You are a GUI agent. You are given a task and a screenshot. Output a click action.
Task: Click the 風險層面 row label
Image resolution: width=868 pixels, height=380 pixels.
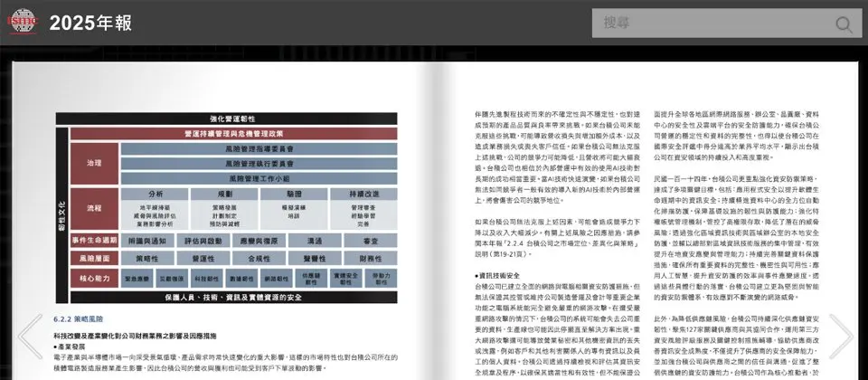94,258
